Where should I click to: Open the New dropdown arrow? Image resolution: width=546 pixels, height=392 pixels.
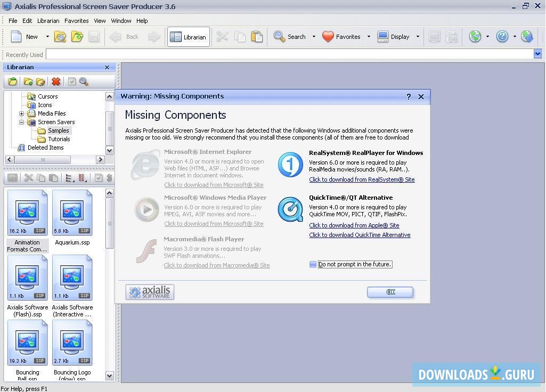click(x=47, y=37)
